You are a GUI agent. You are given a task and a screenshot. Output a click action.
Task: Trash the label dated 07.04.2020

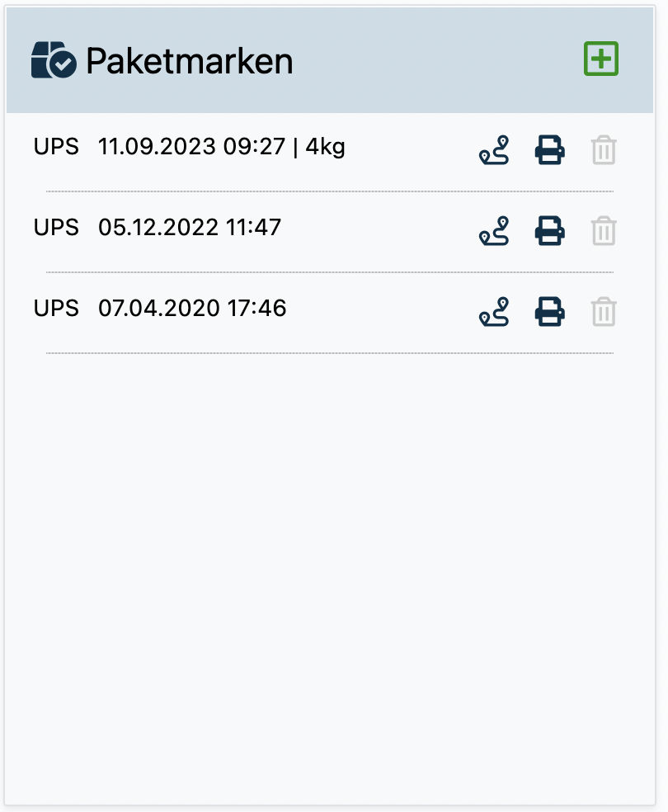coord(604,313)
